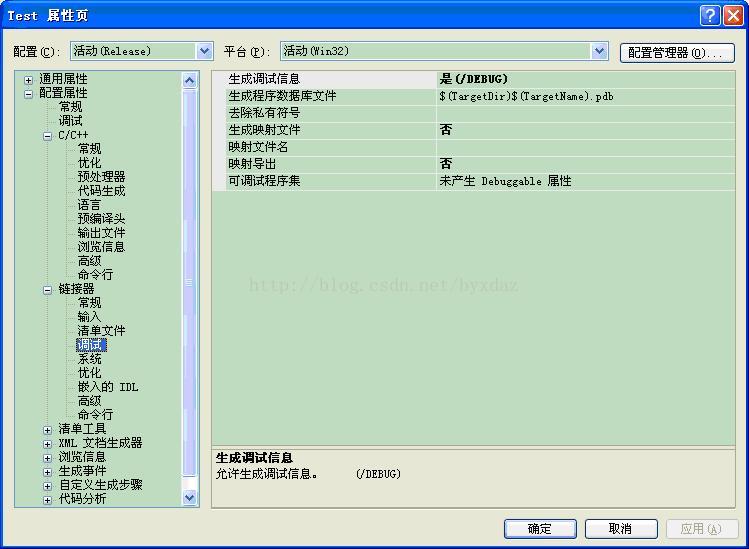Image resolution: width=749 pixels, height=549 pixels.
Task: Click the 取消 button
Action: [x=621, y=529]
